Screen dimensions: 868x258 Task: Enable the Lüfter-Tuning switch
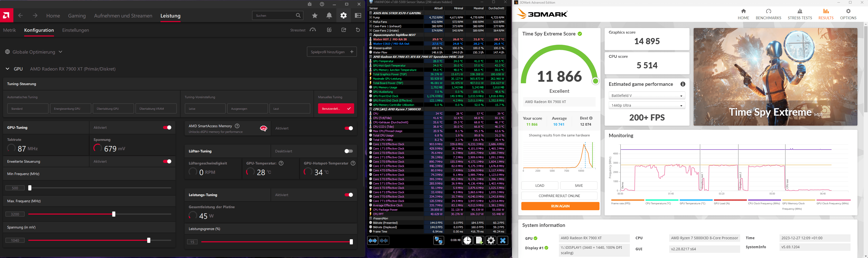coord(349,151)
